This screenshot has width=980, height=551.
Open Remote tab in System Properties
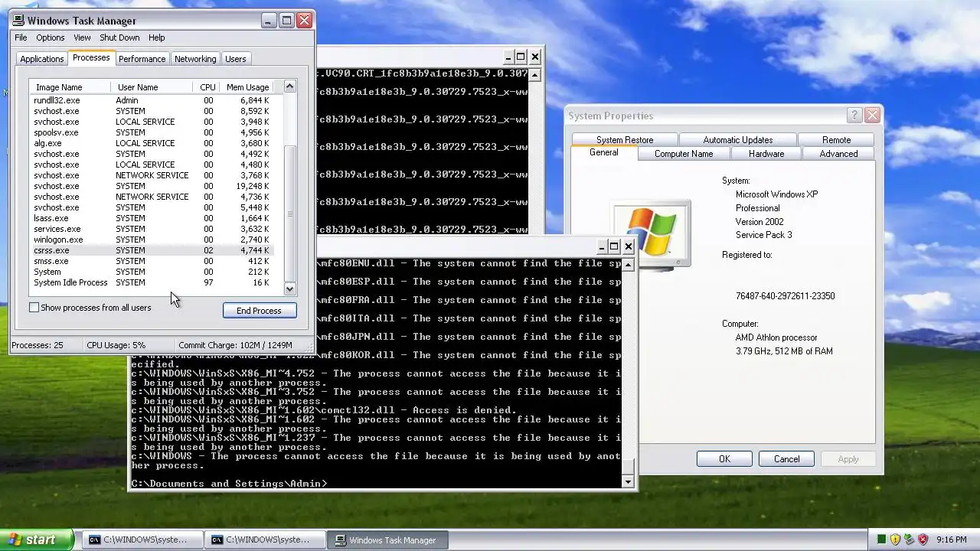point(836,140)
